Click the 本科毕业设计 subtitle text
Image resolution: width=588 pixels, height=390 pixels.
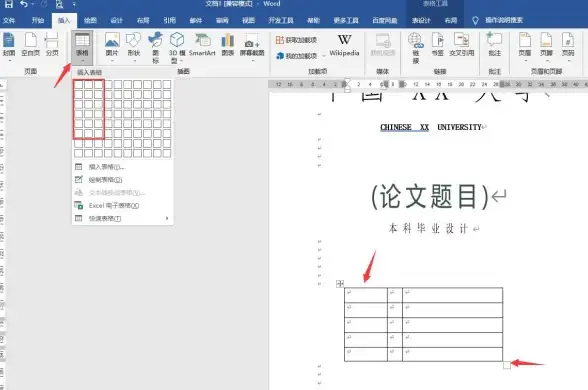point(428,228)
